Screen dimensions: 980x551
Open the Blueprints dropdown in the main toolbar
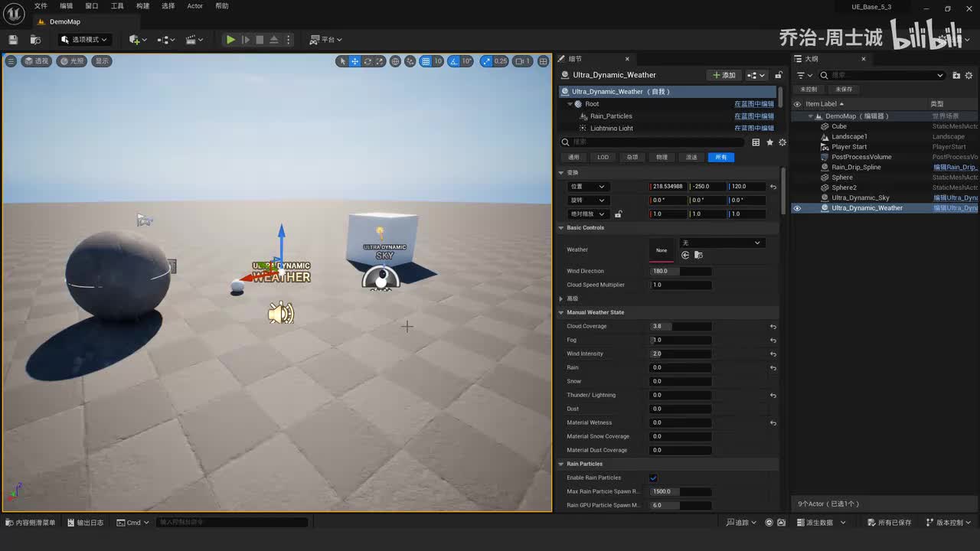[x=166, y=40]
